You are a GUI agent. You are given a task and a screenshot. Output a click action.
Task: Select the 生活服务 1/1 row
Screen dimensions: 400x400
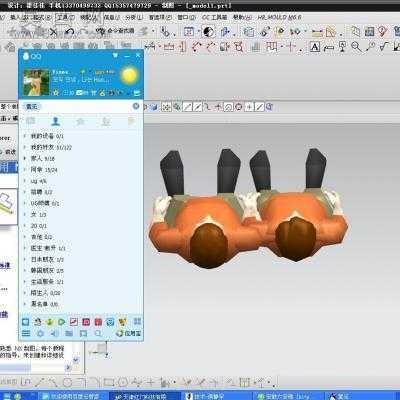click(81, 282)
